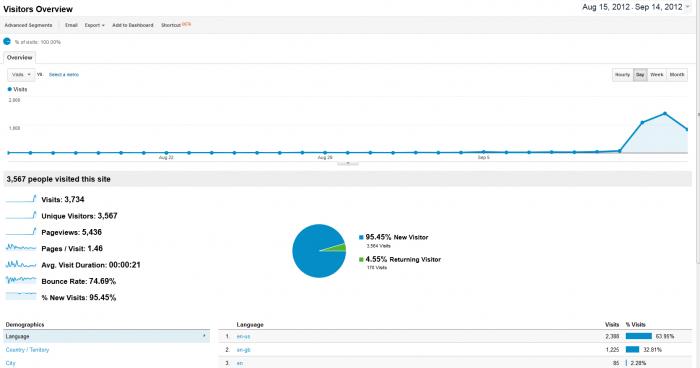Viewport: 700px width, 368px height.
Task: Set graph granularity to Week
Action: (657, 75)
